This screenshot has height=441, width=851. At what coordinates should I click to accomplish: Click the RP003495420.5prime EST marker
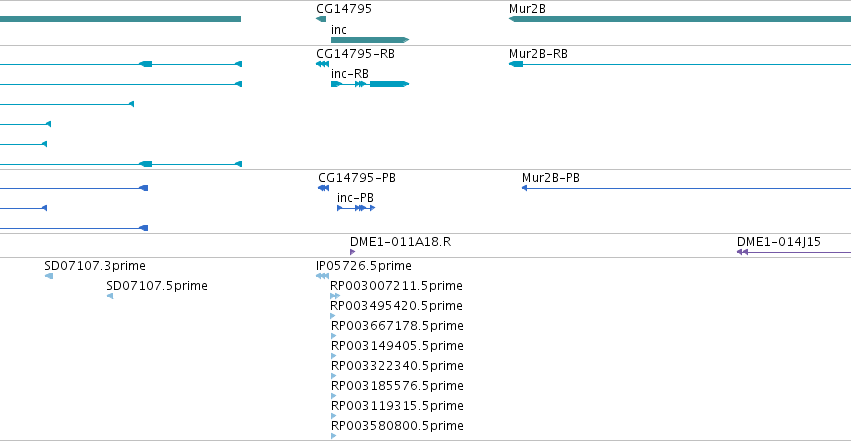coord(333,316)
